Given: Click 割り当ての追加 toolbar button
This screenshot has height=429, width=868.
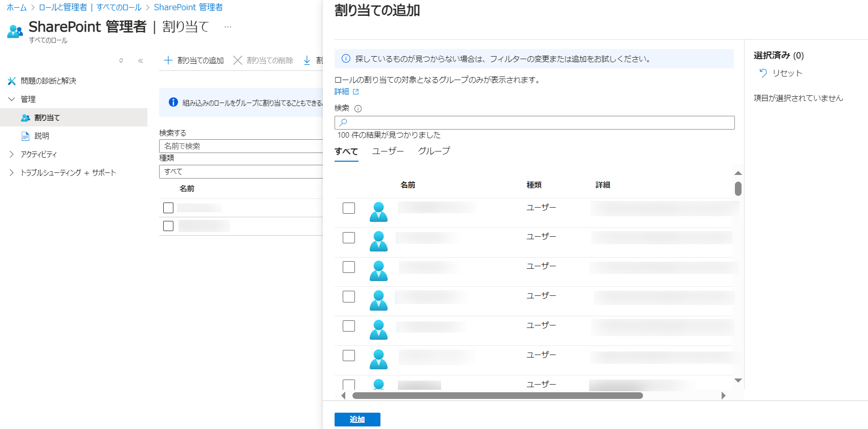Looking at the screenshot, I should [x=194, y=60].
